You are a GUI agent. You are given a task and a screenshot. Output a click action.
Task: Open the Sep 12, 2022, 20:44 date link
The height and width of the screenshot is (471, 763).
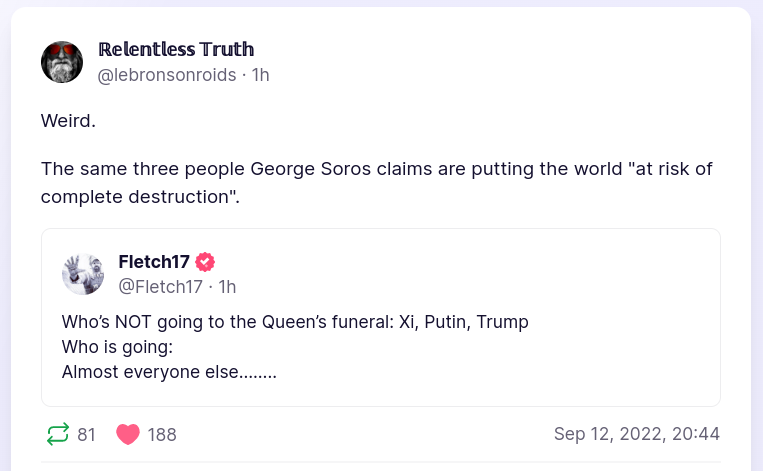click(636, 434)
